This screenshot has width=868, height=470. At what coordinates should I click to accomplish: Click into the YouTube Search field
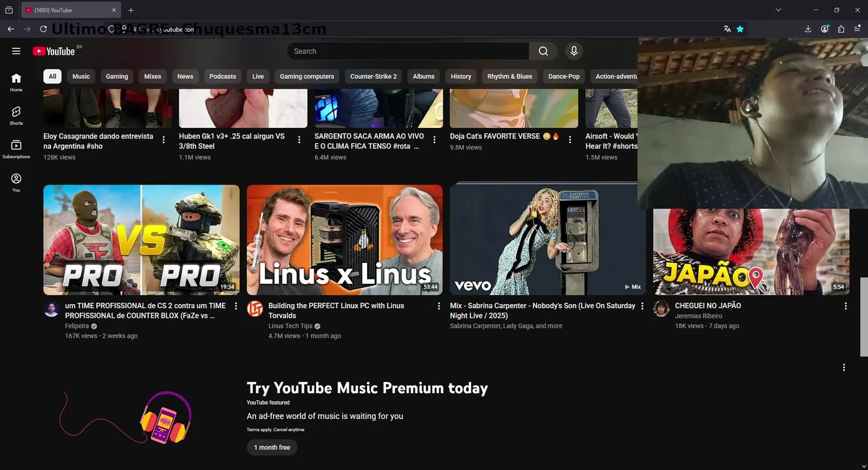408,51
